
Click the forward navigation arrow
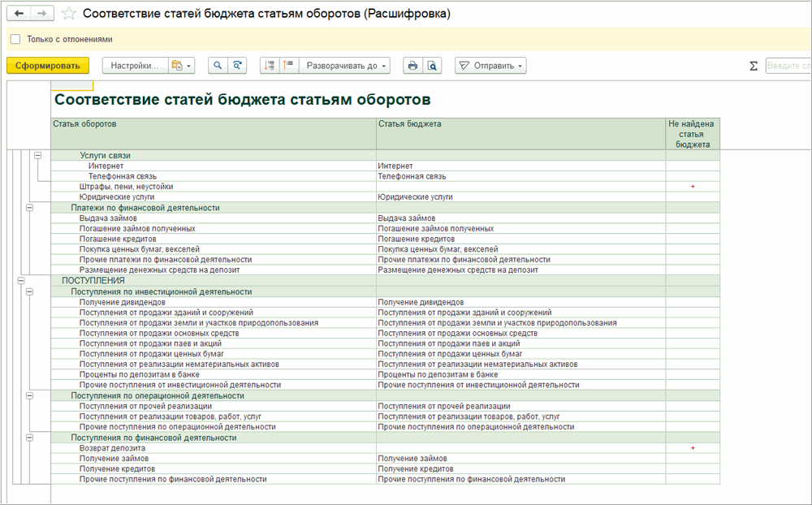42,14
